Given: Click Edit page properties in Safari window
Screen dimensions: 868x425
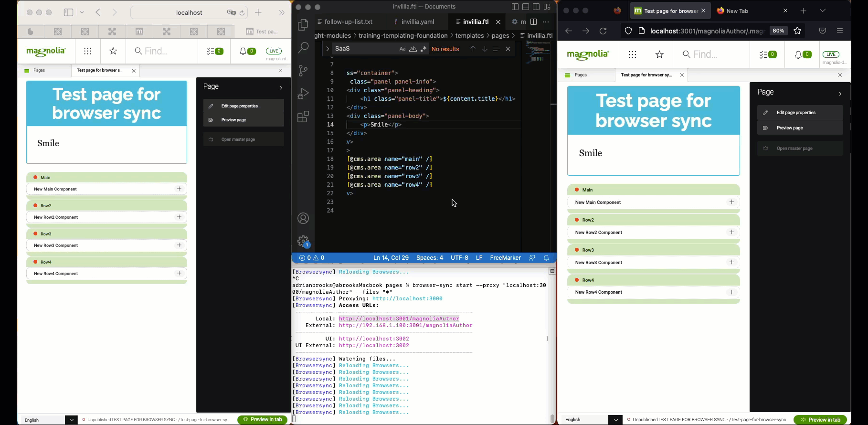Looking at the screenshot, I should click(x=243, y=106).
